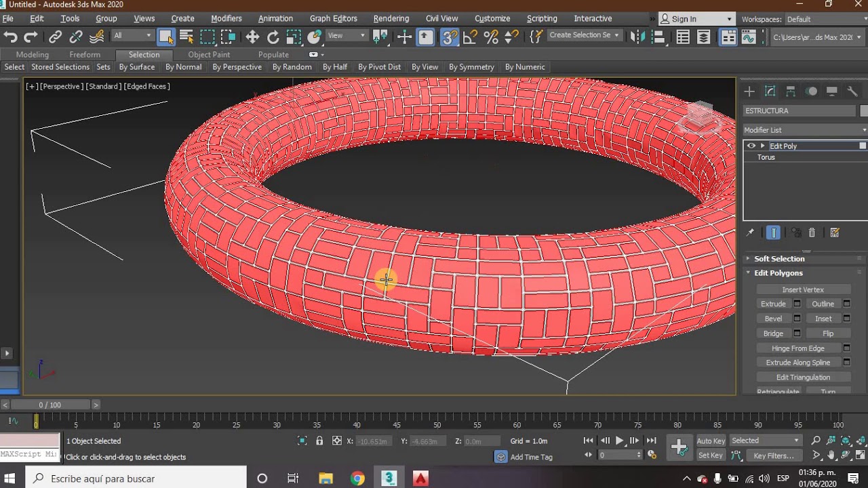The height and width of the screenshot is (488, 868).
Task: Open the Layer Explorer icon
Action: [x=704, y=37]
